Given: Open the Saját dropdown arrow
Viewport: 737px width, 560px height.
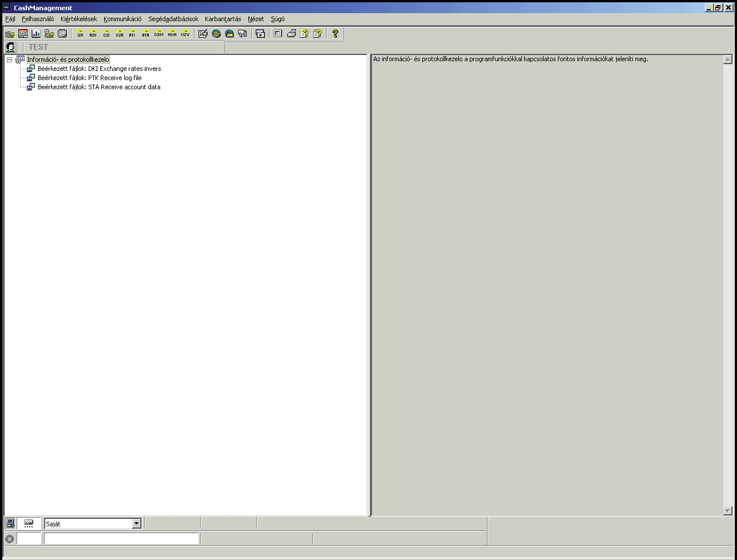Looking at the screenshot, I should pos(136,523).
